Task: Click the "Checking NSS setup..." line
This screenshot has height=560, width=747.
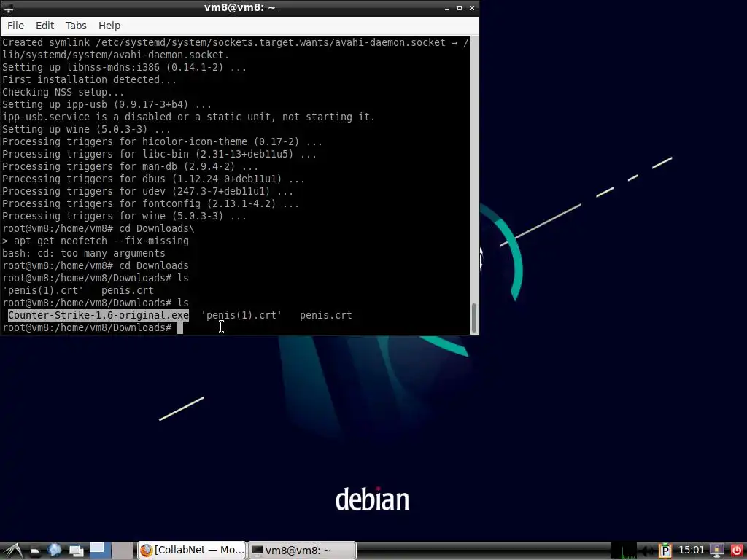Action: 63,93
